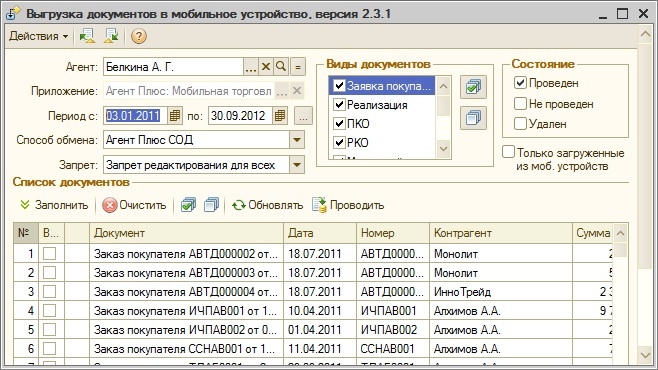
Task: Search agent with magnifier icon
Action: click(x=281, y=67)
